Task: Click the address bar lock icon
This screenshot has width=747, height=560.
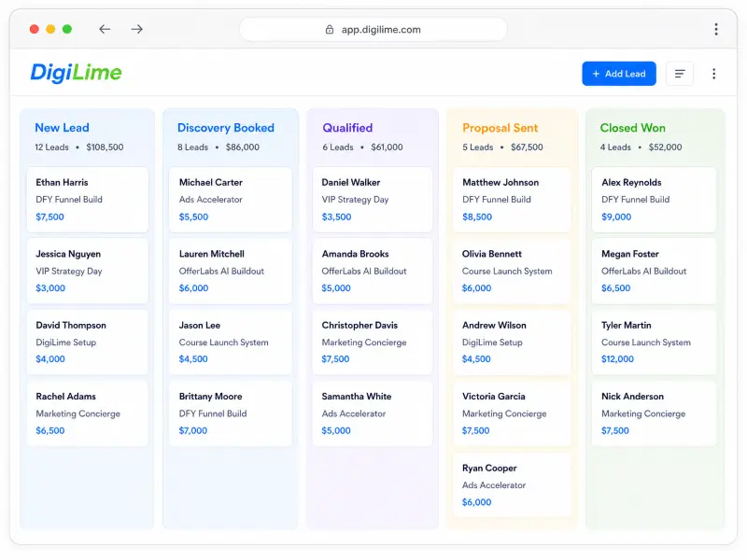Action: tap(330, 30)
